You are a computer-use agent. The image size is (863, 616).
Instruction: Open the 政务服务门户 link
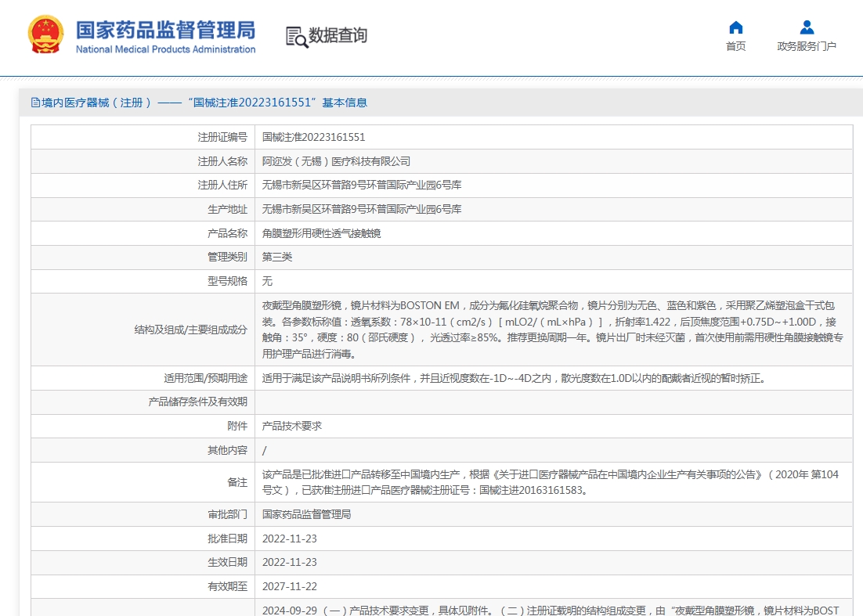click(x=807, y=46)
